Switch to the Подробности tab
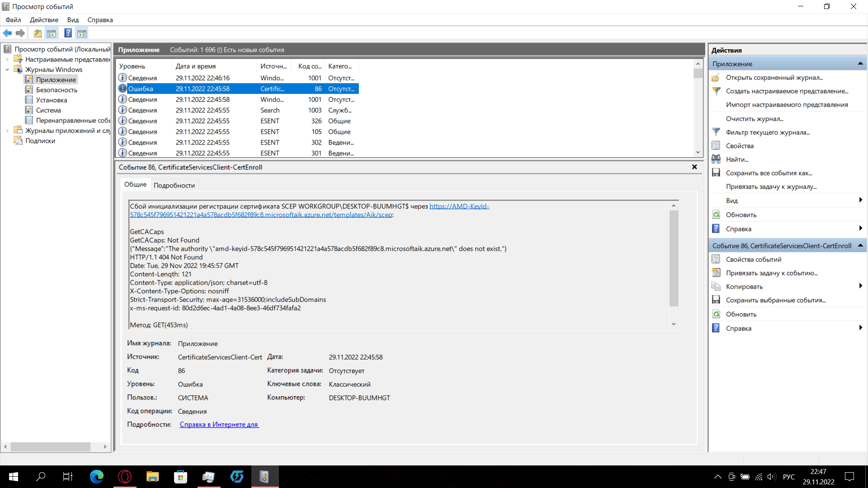Image resolution: width=868 pixels, height=488 pixels. click(x=174, y=185)
